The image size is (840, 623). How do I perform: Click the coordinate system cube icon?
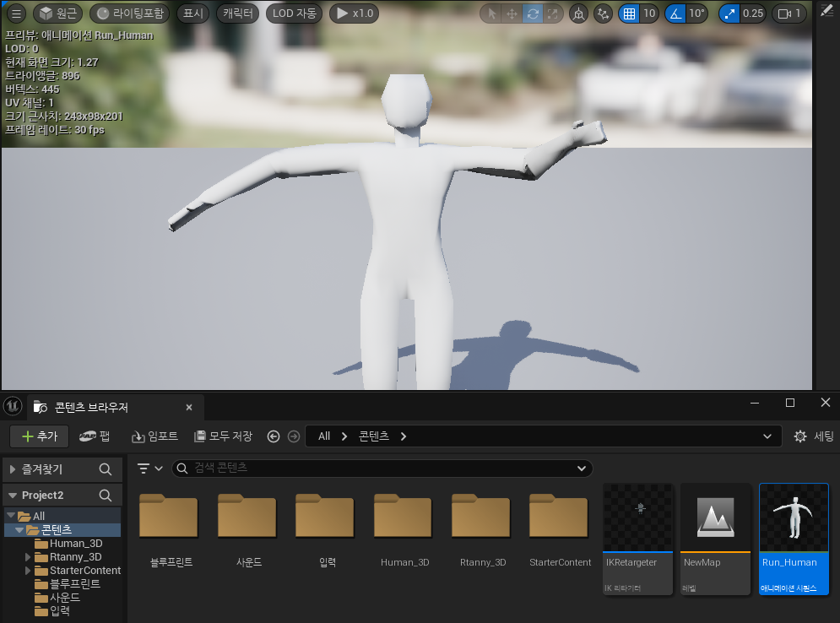click(x=578, y=14)
